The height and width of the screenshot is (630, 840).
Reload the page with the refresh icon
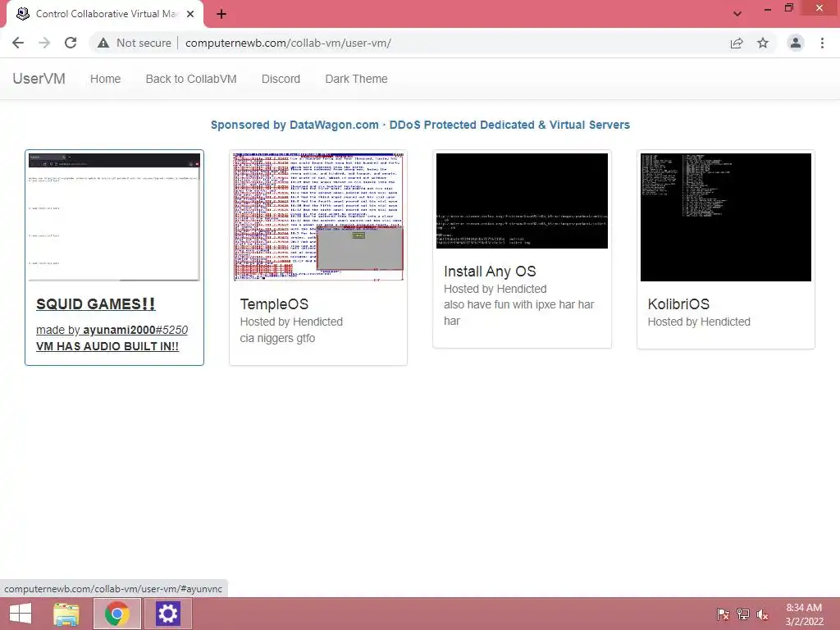(x=71, y=43)
